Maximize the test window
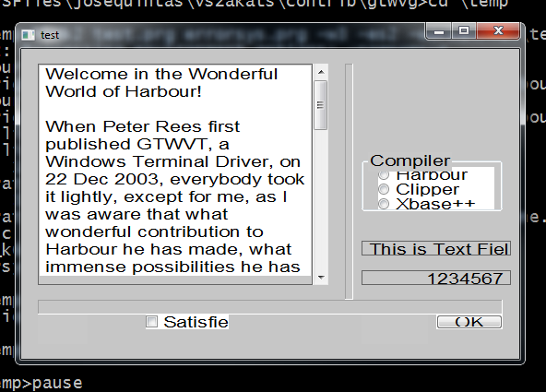 464,31
